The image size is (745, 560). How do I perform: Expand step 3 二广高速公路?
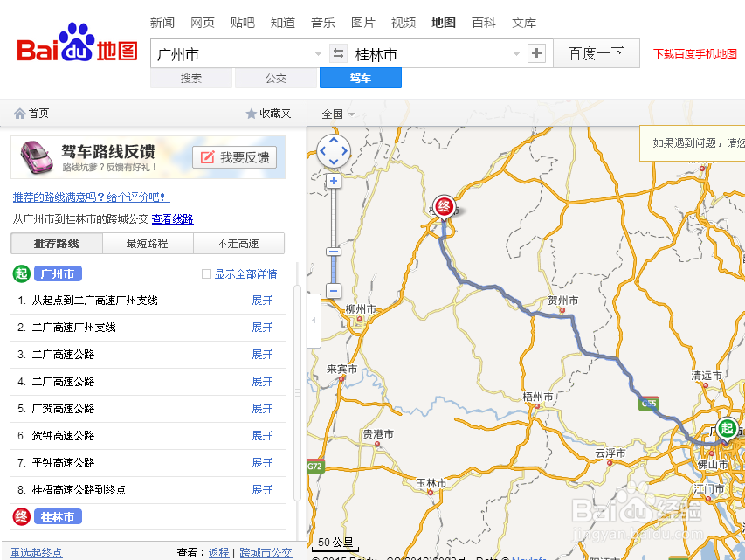click(x=262, y=355)
